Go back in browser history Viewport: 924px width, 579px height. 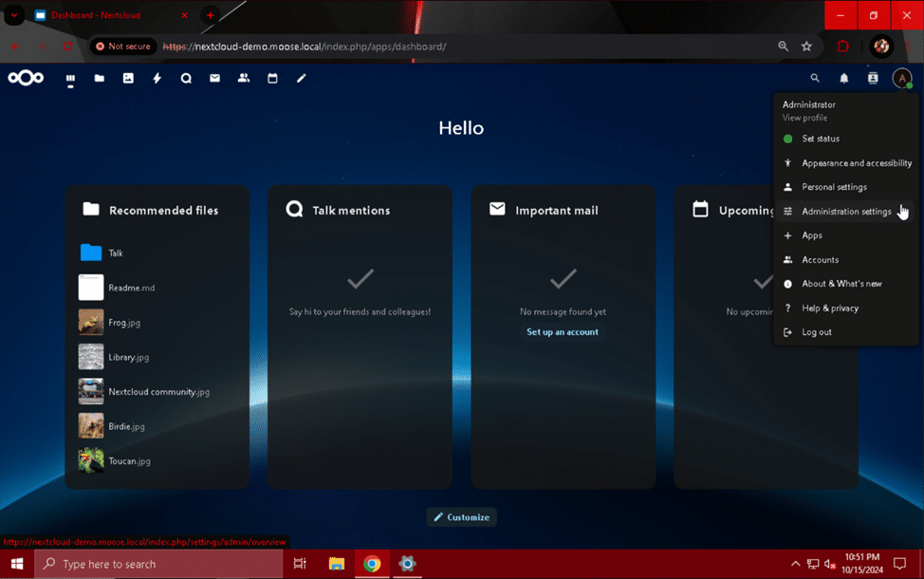16,46
